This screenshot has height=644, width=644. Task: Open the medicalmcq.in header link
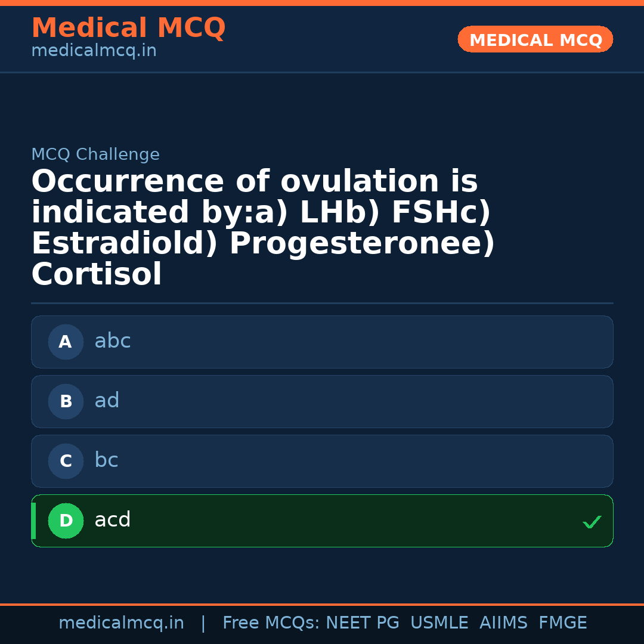(93, 50)
